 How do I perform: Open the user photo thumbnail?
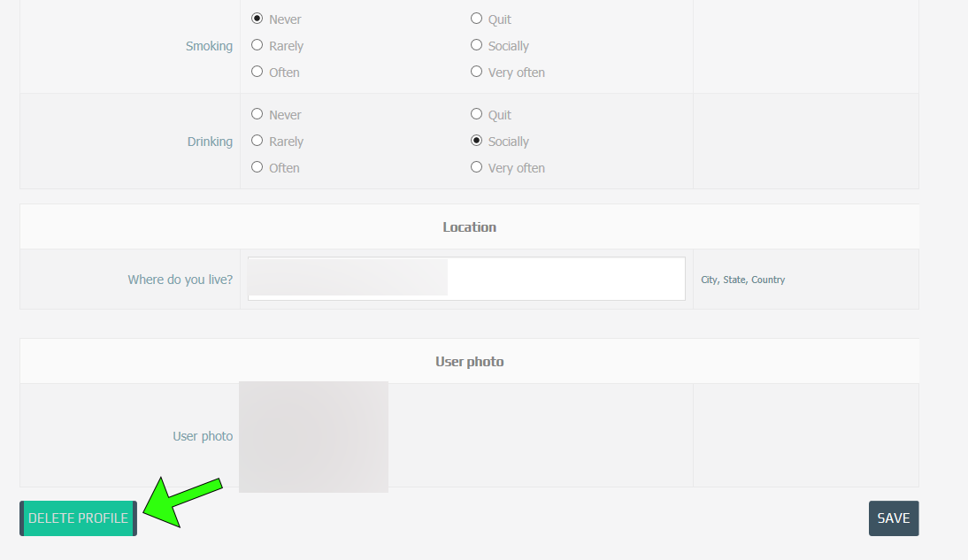tap(313, 436)
